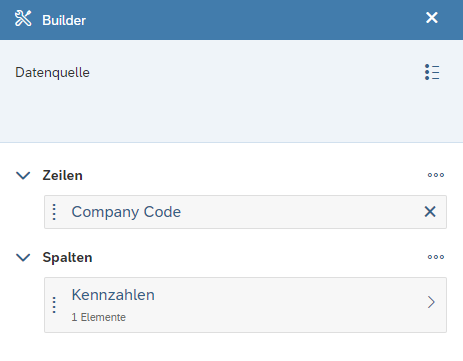463x361 pixels.
Task: Click the Builder wrench tools icon
Action: tap(23, 18)
